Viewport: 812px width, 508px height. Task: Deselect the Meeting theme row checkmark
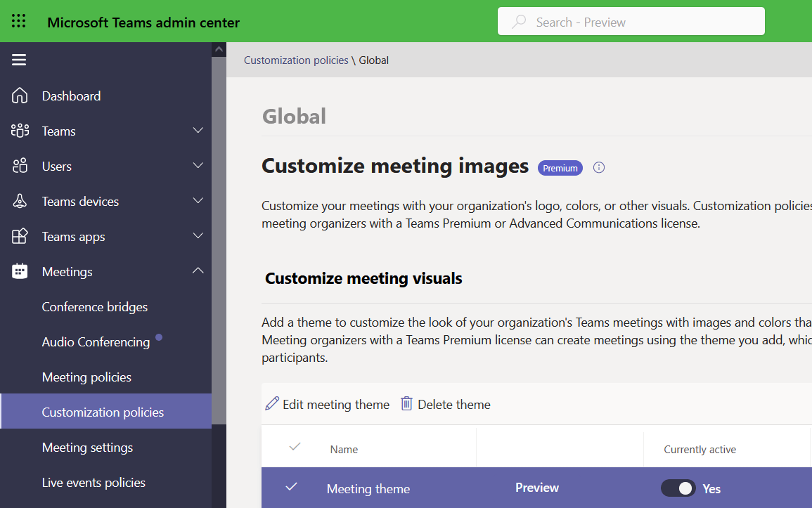[292, 487]
